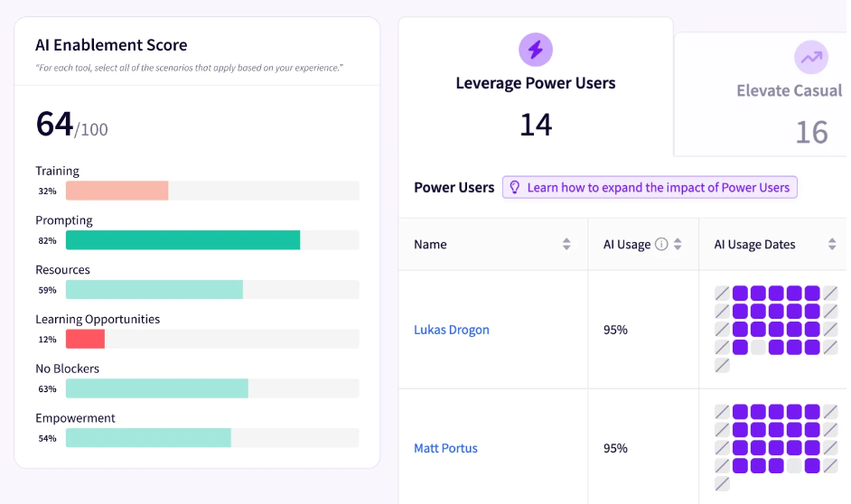Click the gray unused day in Matt Portus's usage grid
Viewport: 851px width, 504px height.
[794, 465]
